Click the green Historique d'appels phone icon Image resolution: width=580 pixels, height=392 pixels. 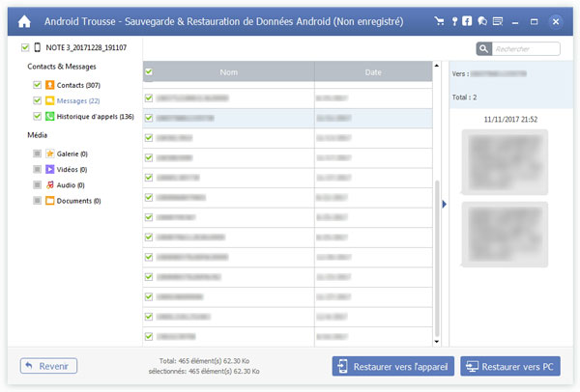[x=48, y=117]
